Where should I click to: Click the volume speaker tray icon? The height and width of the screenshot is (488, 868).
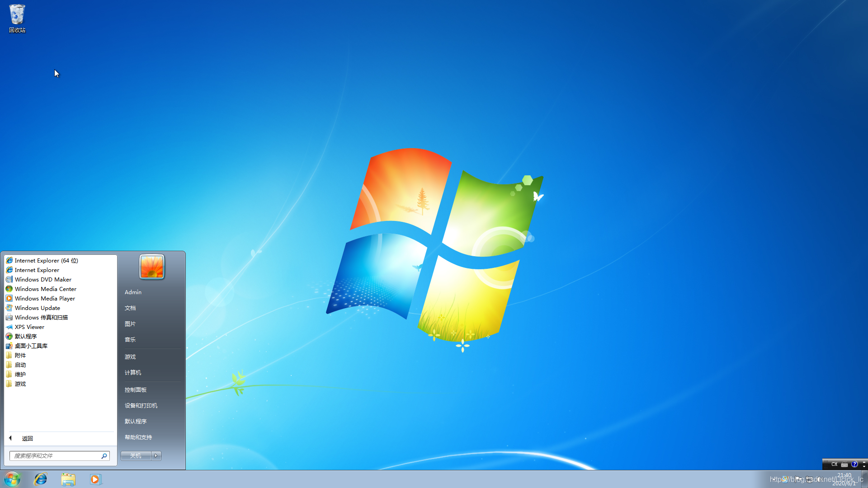(820, 479)
